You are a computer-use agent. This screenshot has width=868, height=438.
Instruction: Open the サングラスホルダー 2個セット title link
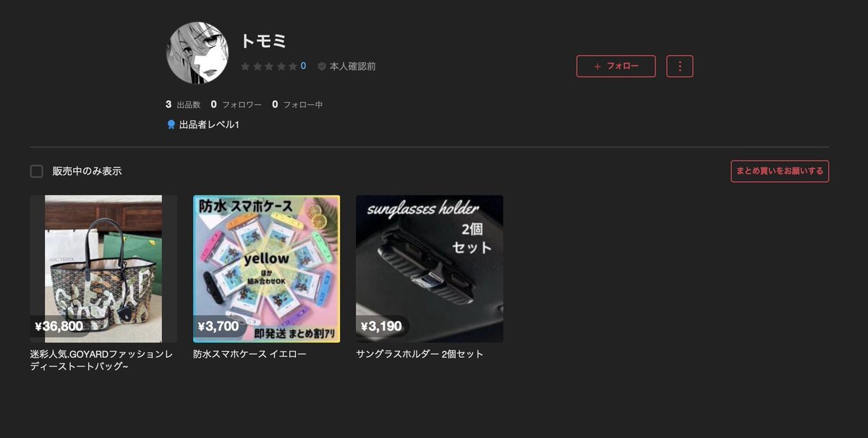tap(420, 354)
